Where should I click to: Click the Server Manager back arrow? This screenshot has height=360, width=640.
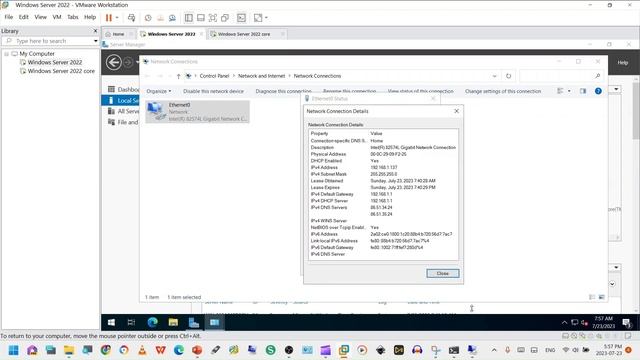[113, 62]
